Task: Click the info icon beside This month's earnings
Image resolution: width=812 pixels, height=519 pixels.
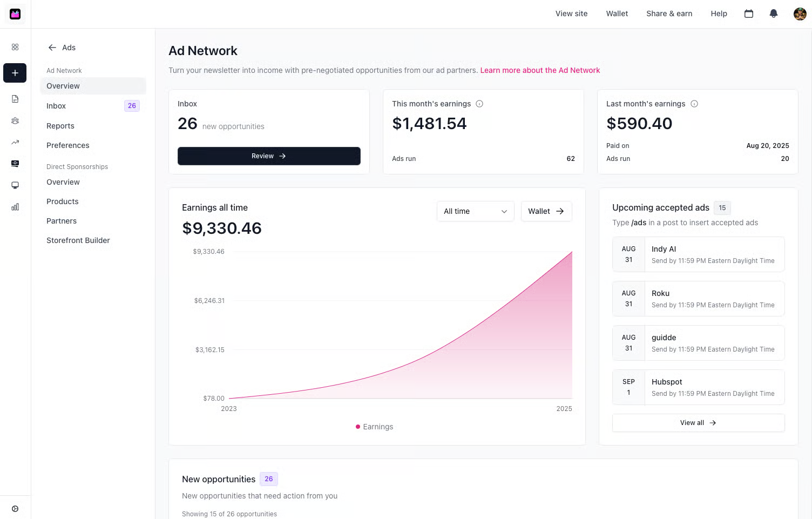Action: 479,104
